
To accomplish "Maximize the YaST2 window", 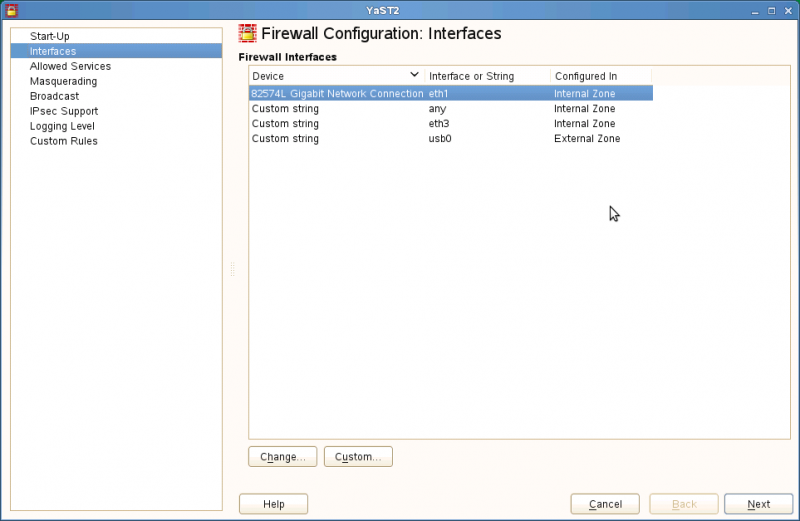I will [x=771, y=11].
